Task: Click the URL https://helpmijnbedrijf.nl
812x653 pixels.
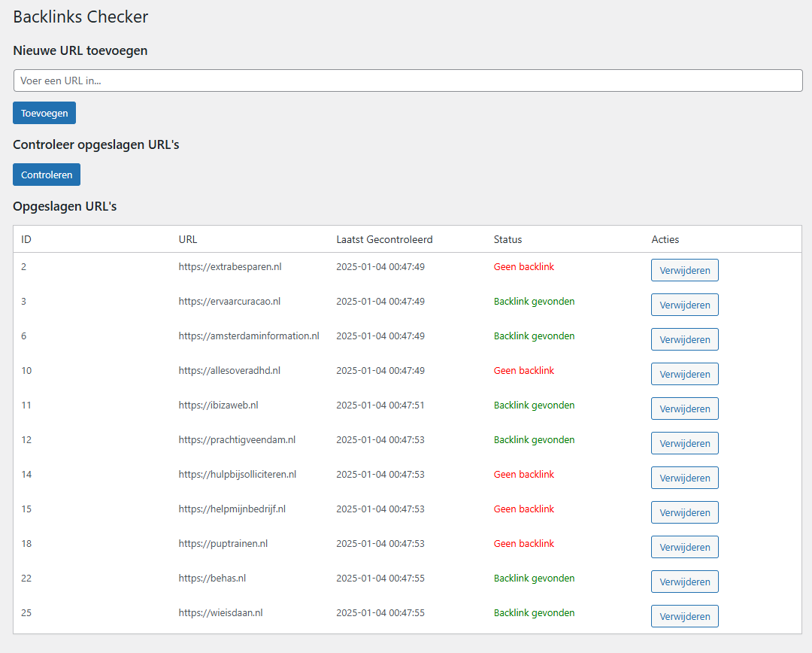Action: pyautogui.click(x=232, y=509)
